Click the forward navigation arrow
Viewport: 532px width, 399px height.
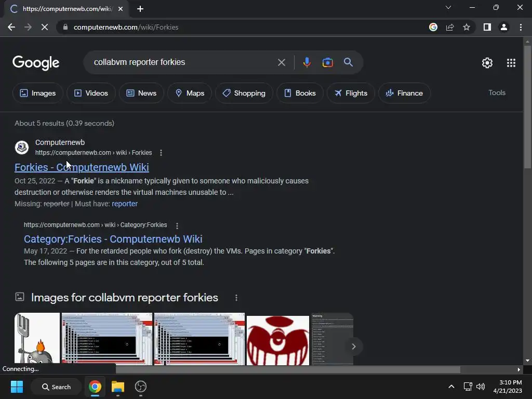coord(28,27)
